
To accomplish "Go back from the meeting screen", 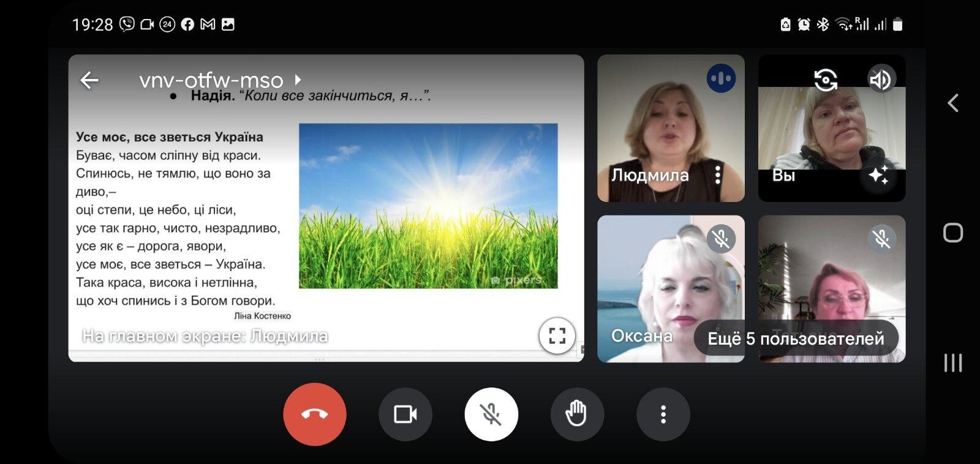I will pyautogui.click(x=89, y=80).
